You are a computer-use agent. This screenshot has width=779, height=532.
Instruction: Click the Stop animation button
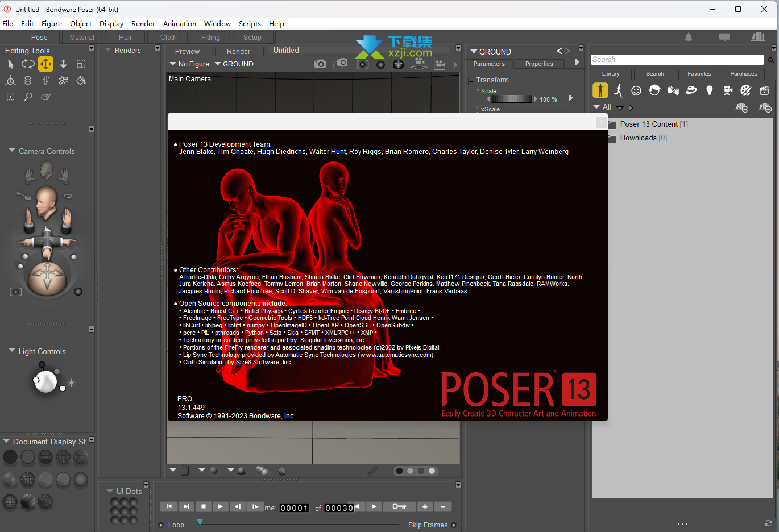(204, 506)
